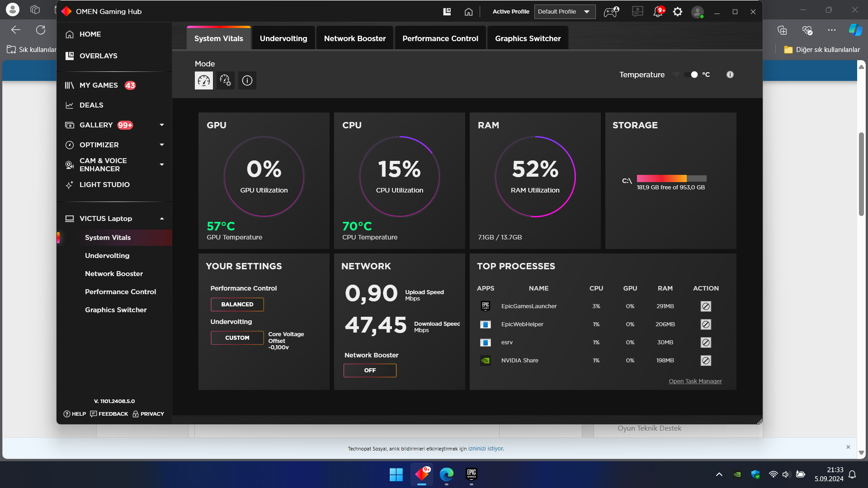Toggle Network Booster OFF button
This screenshot has width=868, height=488.
tap(369, 371)
